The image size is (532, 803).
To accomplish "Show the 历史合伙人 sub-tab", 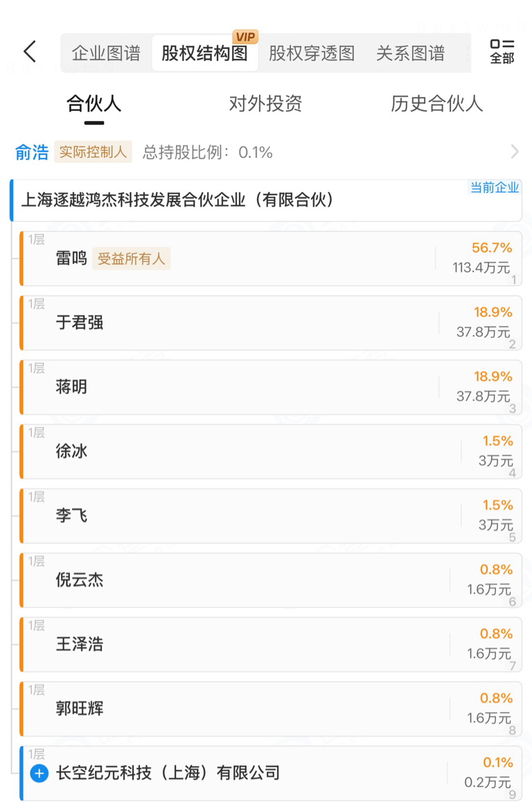I will [x=436, y=104].
